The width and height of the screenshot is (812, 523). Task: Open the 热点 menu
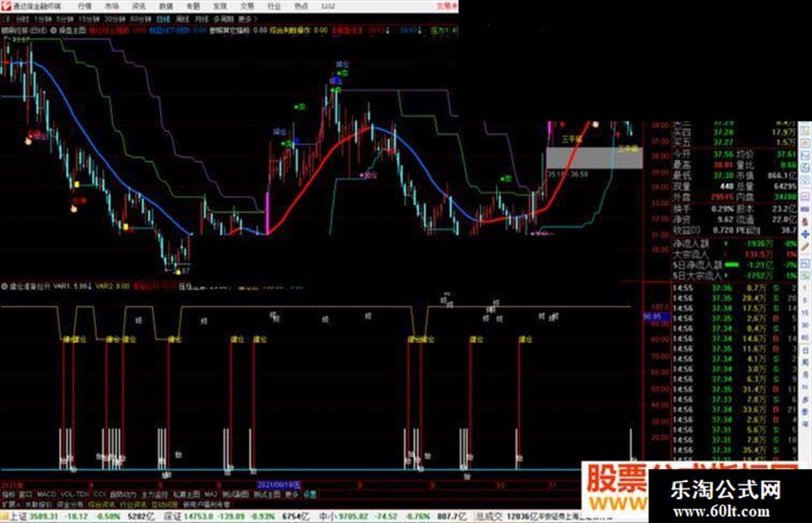301,6
